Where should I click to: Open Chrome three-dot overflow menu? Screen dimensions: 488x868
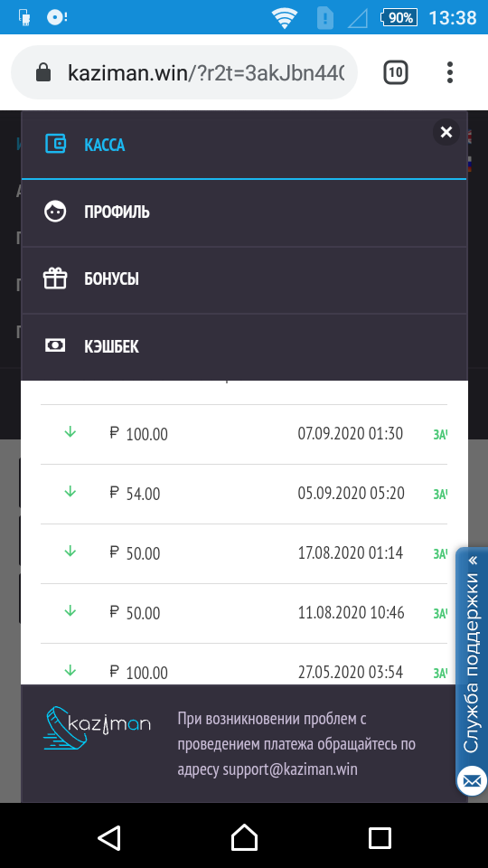tap(450, 72)
